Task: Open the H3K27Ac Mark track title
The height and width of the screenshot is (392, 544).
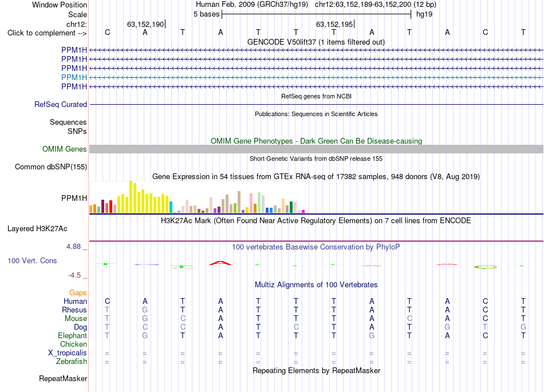Action: (x=316, y=221)
